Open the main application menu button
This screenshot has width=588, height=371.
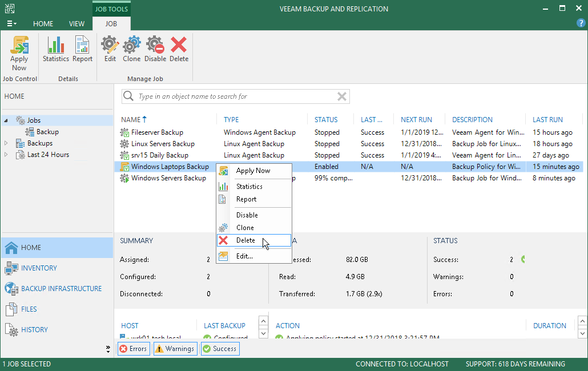pos(11,23)
